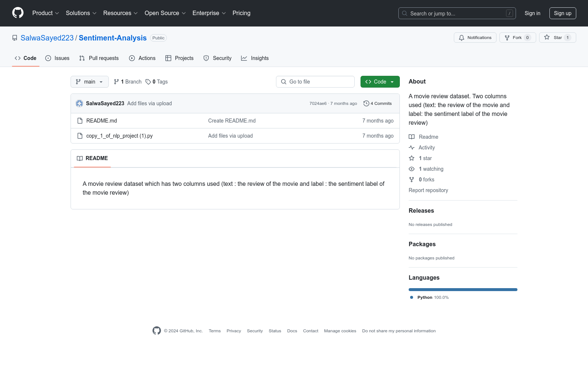Image resolution: width=588 pixels, height=368 pixels.
Task: Open the footer Docs link
Action: point(292,331)
